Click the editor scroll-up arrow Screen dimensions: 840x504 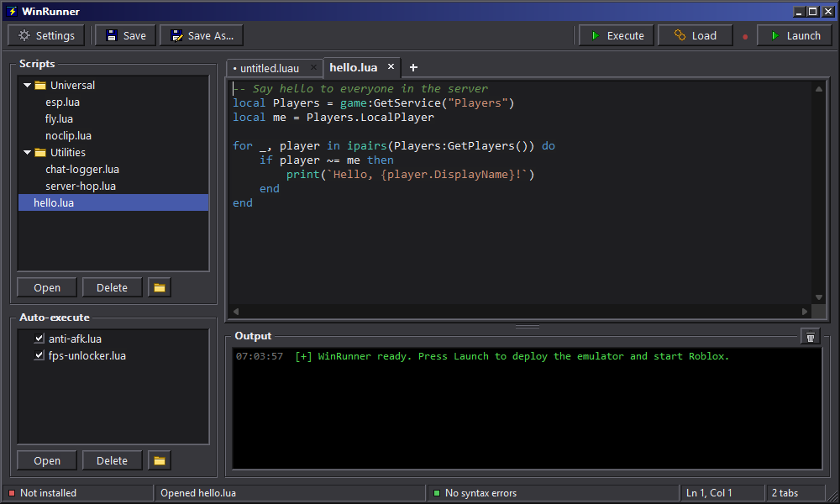tap(818, 89)
